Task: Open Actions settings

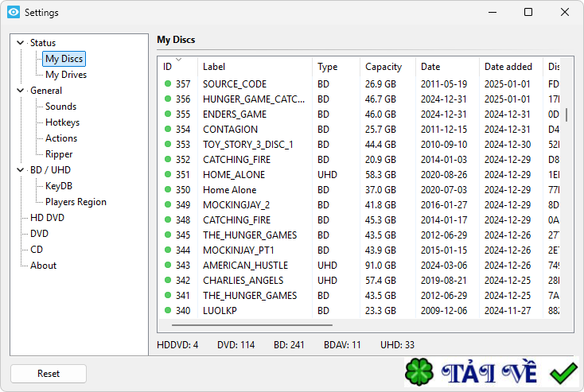Action: click(x=61, y=138)
